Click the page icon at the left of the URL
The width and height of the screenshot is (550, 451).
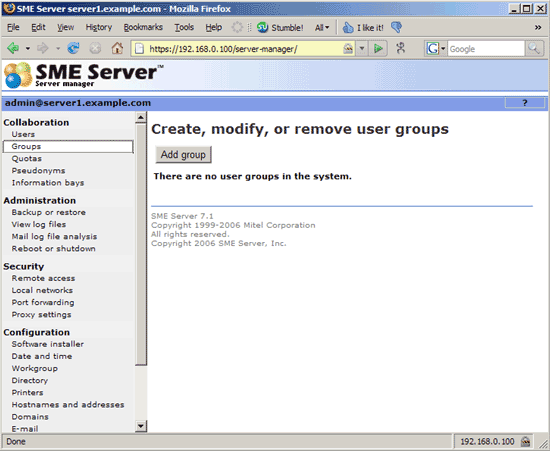[x=140, y=48]
